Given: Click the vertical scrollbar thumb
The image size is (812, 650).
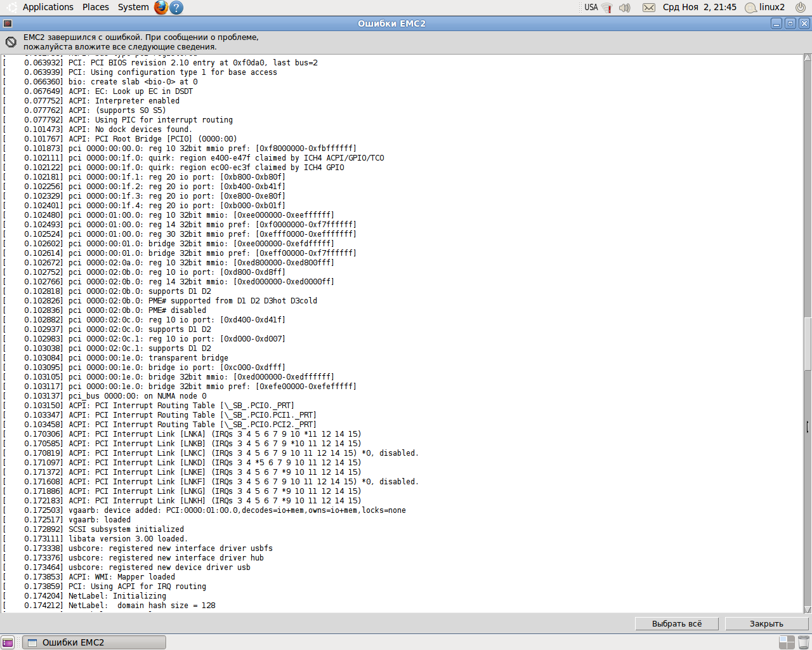Looking at the screenshot, I should coord(808,343).
